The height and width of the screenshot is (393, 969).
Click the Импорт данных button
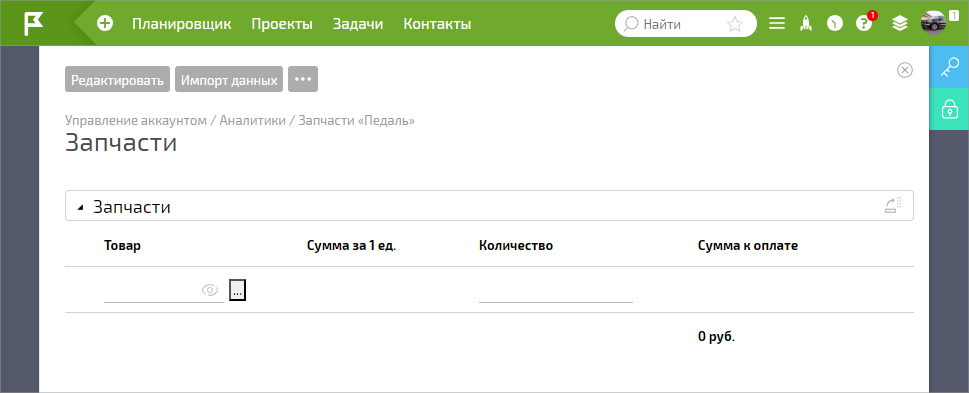coord(229,79)
